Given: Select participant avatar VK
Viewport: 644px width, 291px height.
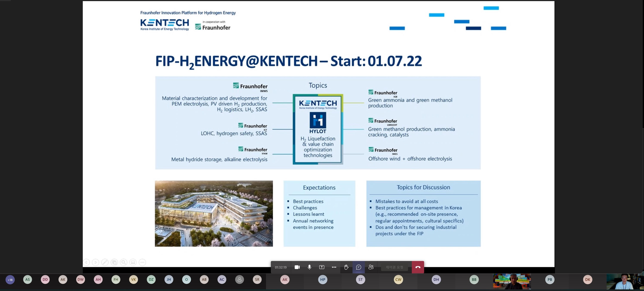Looking at the screenshot, I should click(x=134, y=280).
